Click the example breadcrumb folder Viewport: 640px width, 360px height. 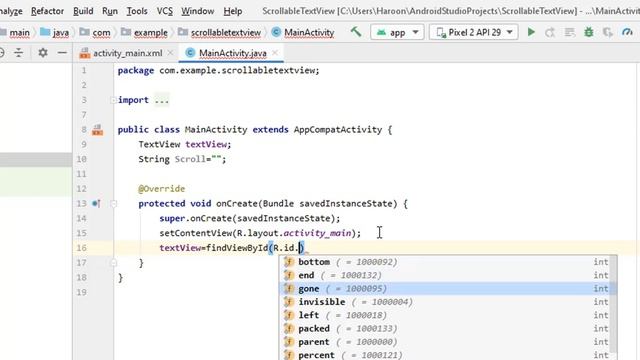tap(144, 32)
